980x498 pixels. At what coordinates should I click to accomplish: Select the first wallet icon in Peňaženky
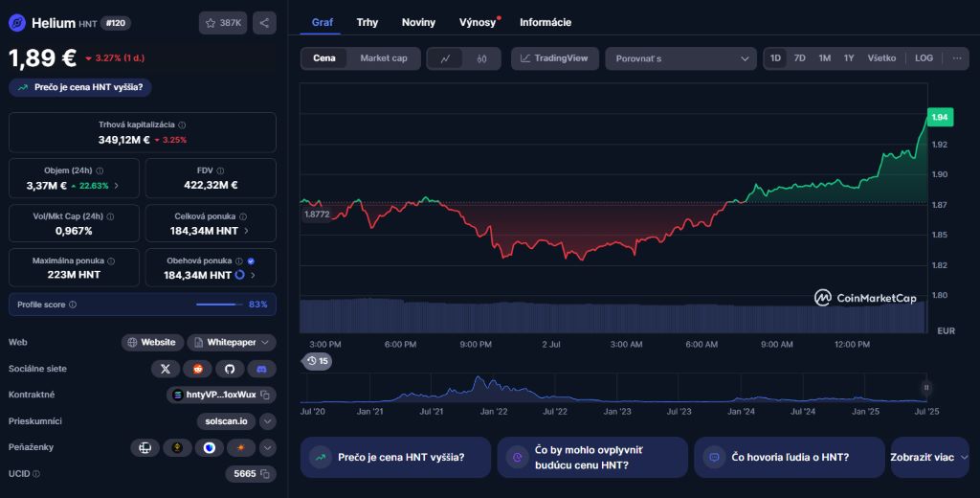145,447
